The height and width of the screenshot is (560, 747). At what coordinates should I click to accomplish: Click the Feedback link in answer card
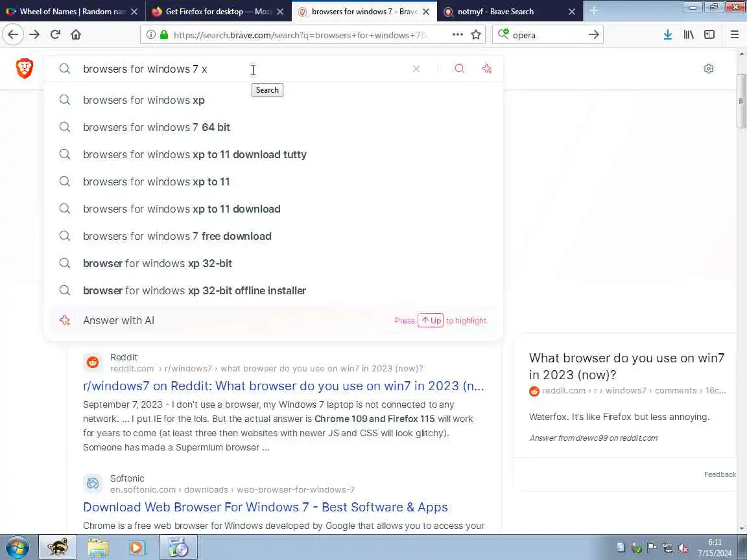pos(720,474)
